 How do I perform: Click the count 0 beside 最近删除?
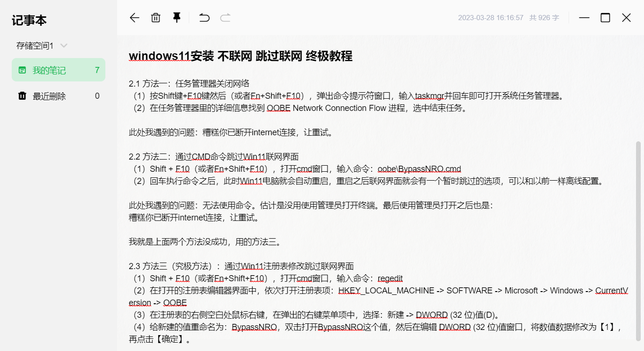coord(97,96)
